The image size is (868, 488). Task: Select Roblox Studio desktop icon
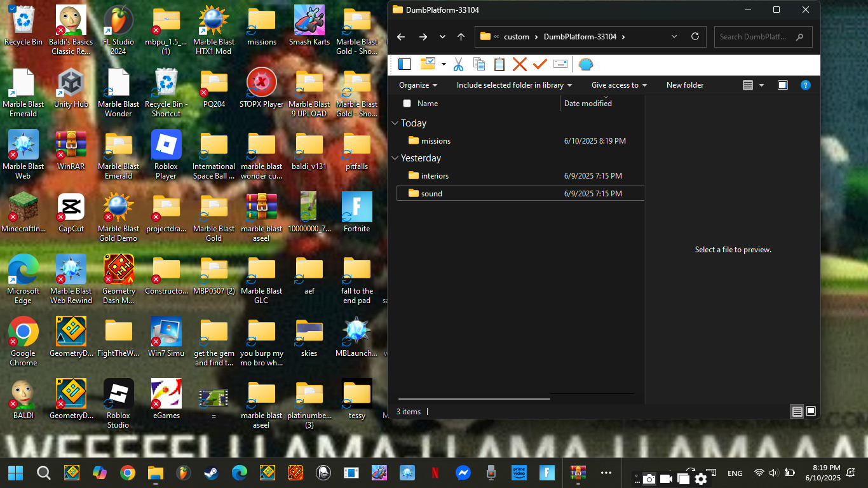pos(118,404)
